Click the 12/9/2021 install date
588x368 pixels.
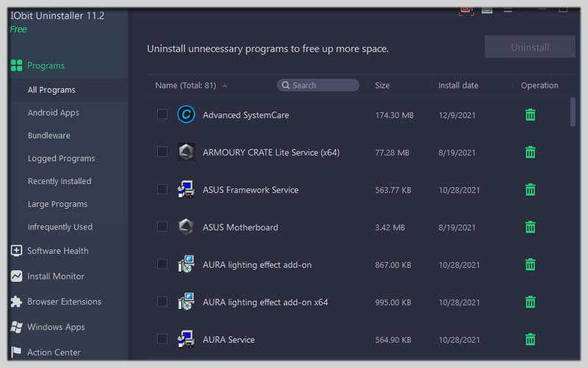point(456,116)
